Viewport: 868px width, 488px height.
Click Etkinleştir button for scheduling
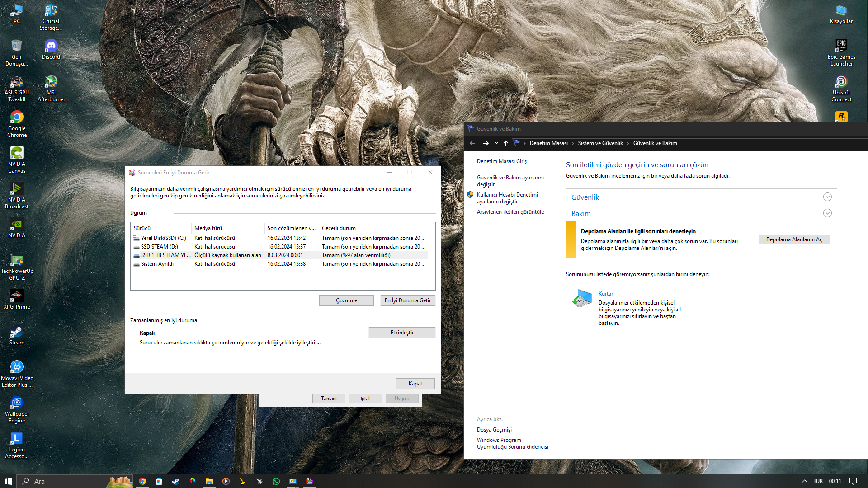click(402, 333)
